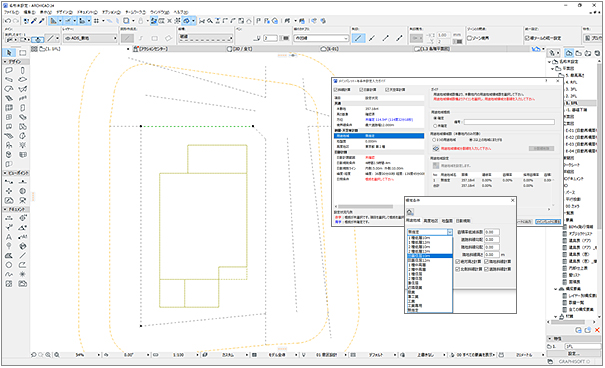Screen dimensions: 605x368
Task: Select the Spline tool in toolbox
Action: pyautogui.click(x=9, y=274)
